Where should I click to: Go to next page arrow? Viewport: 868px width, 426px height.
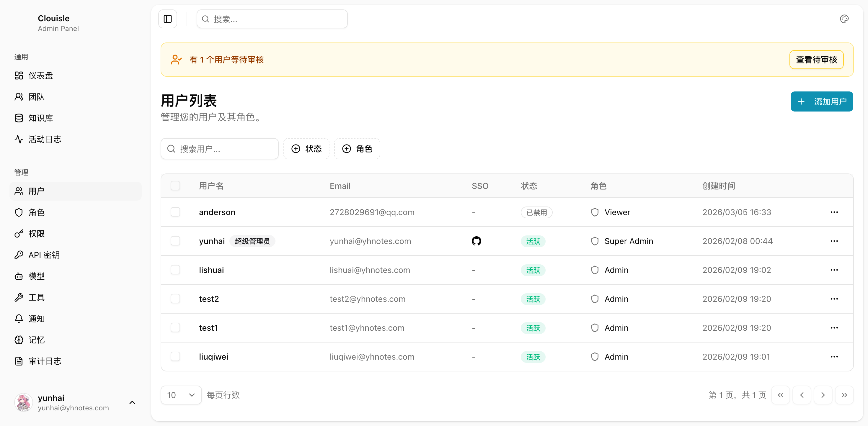(823, 395)
